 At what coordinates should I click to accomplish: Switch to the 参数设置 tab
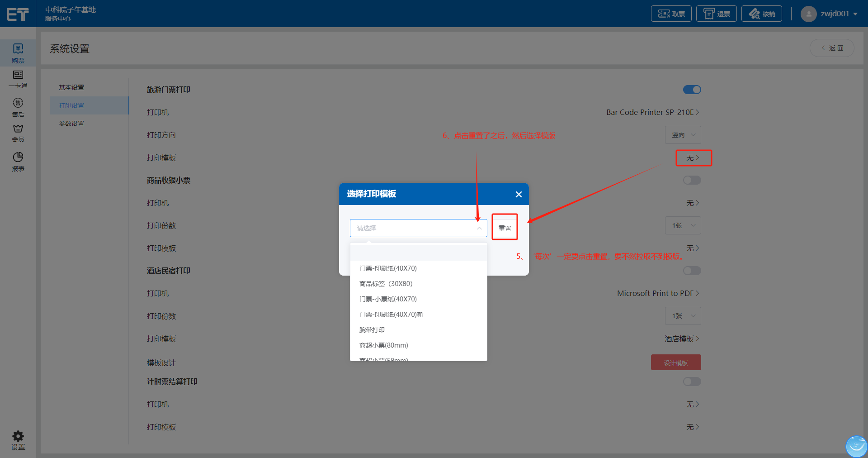coord(71,124)
